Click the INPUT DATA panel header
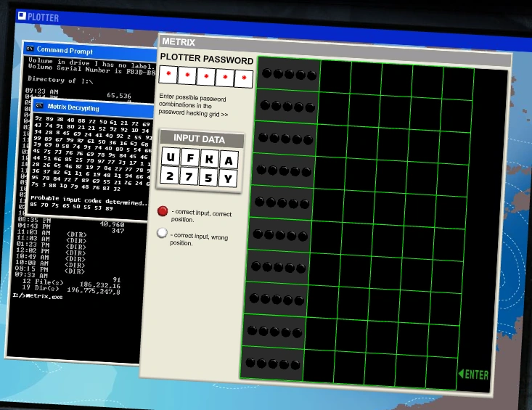 coord(202,139)
